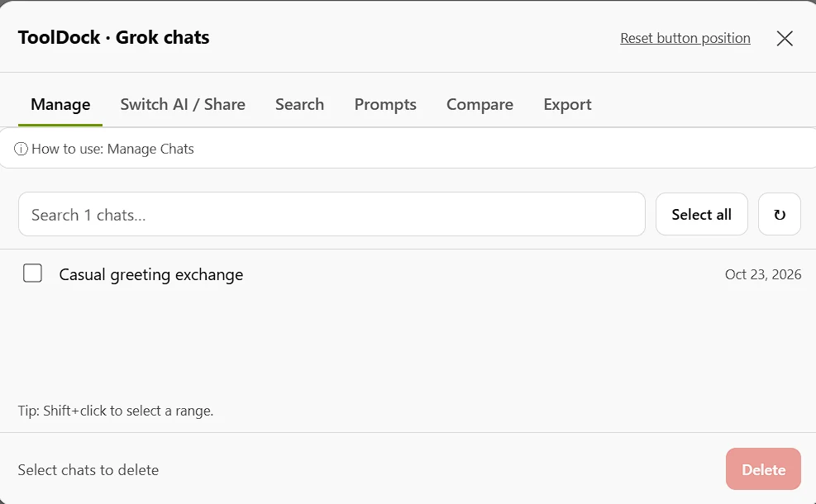Close the ToolDock dialog with X
Screen dimensions: 816x504
tap(785, 38)
